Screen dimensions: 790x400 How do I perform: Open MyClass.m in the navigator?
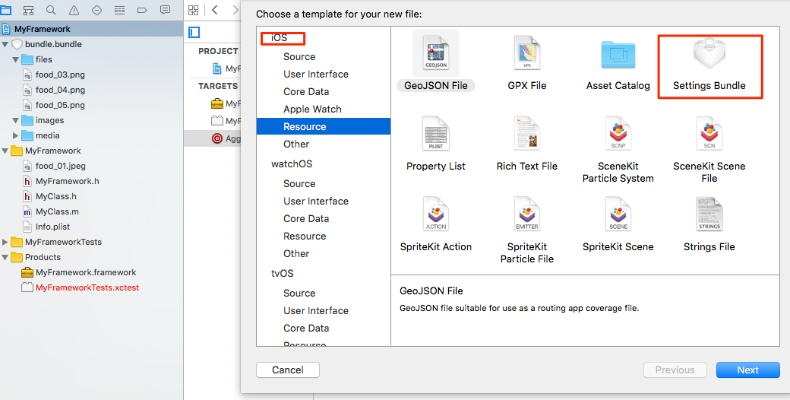(x=57, y=212)
